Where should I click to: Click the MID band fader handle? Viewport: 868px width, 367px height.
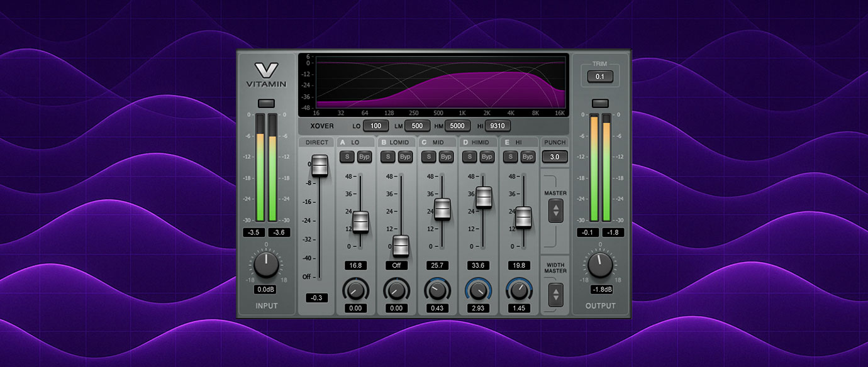point(442,209)
